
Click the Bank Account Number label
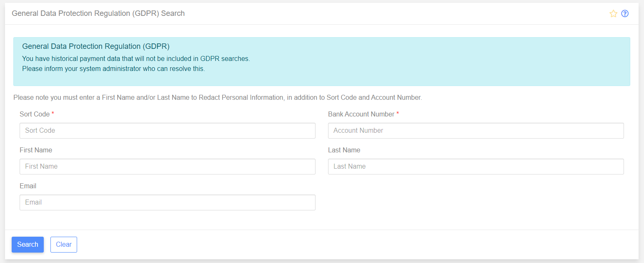(361, 114)
